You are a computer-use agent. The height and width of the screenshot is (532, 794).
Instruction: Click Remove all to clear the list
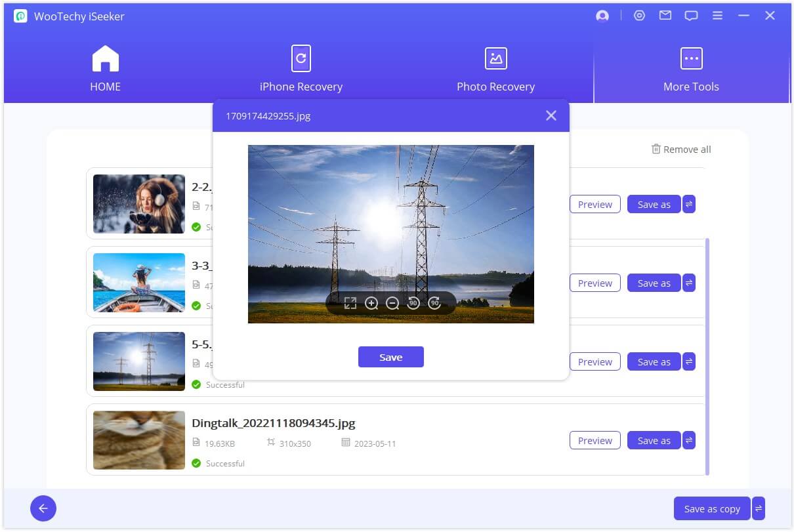(680, 150)
